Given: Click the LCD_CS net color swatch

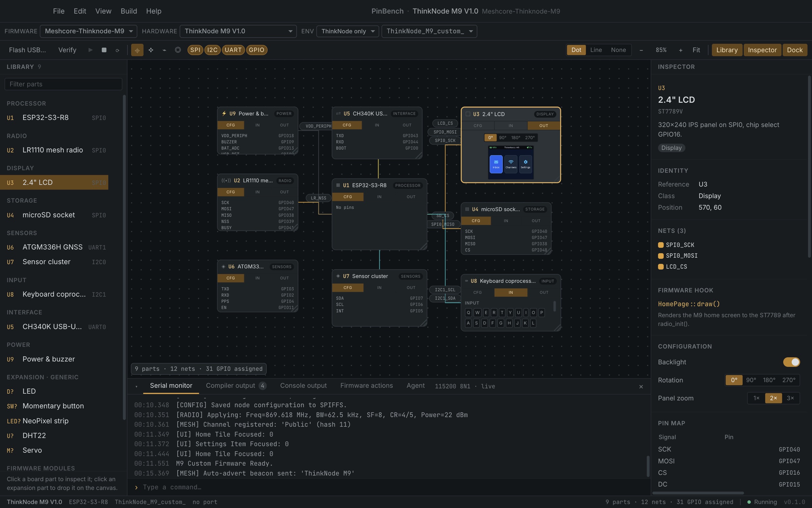Looking at the screenshot, I should 660,267.
